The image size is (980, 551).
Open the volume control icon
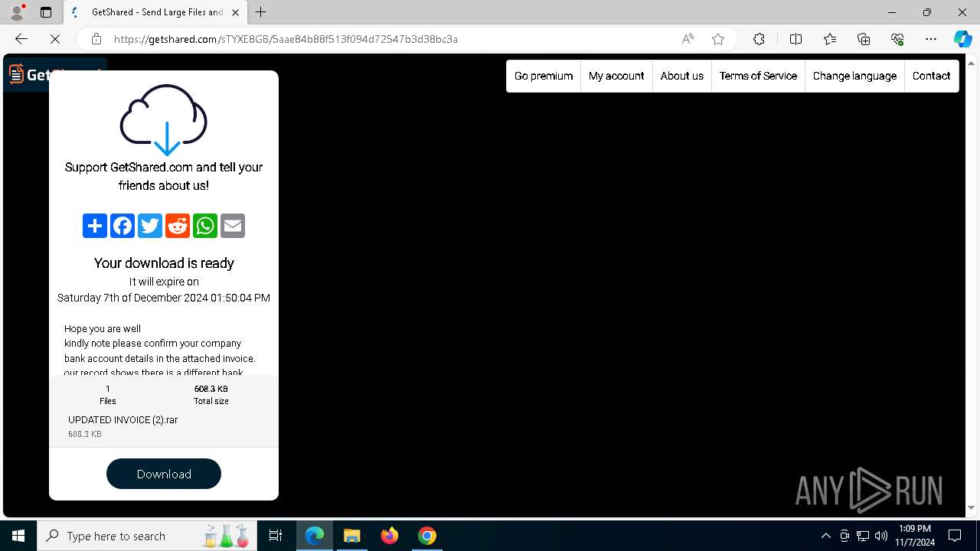pyautogui.click(x=880, y=536)
